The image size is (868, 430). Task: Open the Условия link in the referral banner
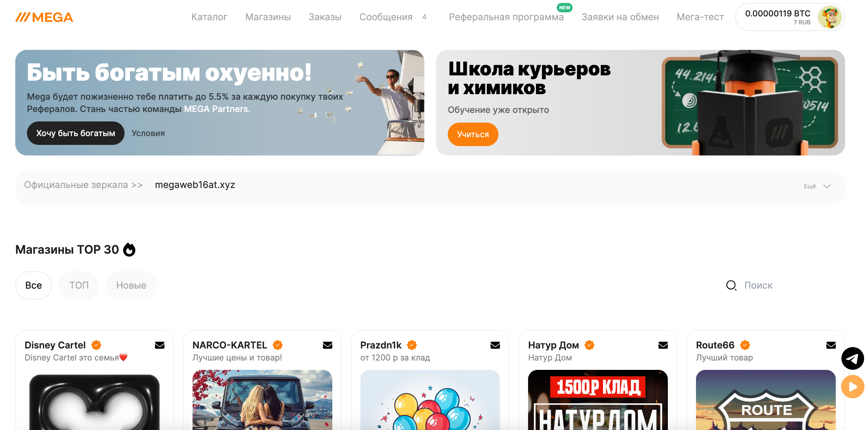click(148, 133)
